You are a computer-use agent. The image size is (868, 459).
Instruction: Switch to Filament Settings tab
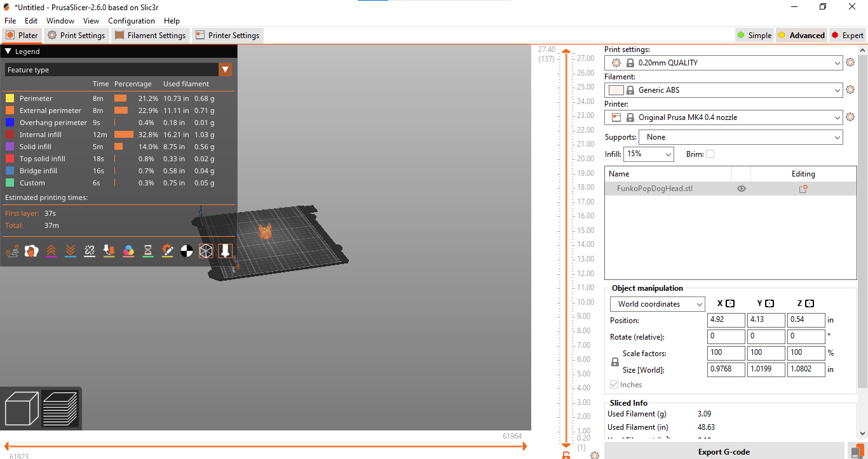tap(151, 36)
